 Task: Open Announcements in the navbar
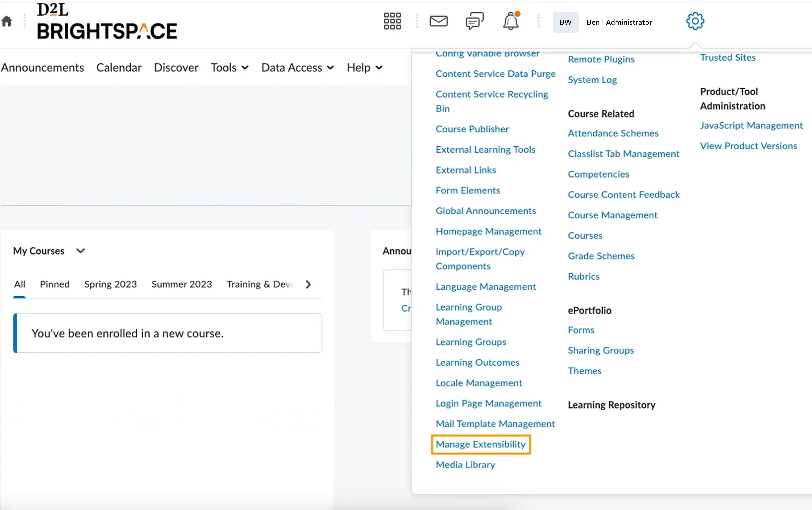[x=42, y=67]
